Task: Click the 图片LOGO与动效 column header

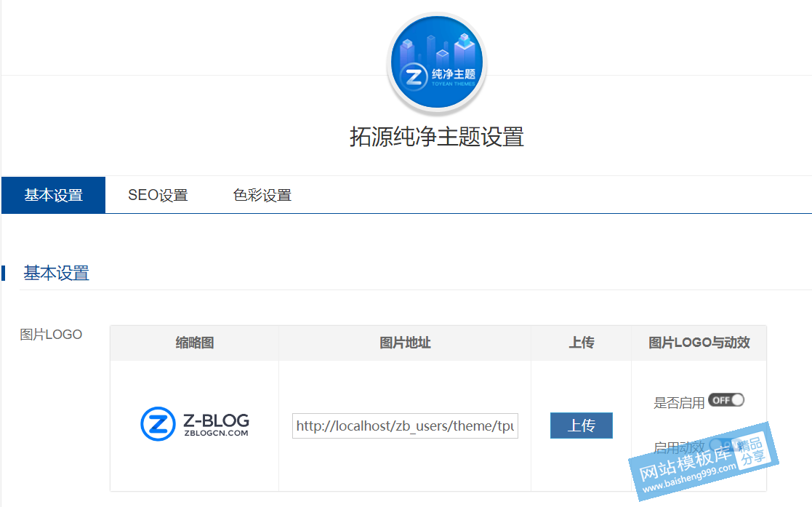Action: coord(699,343)
